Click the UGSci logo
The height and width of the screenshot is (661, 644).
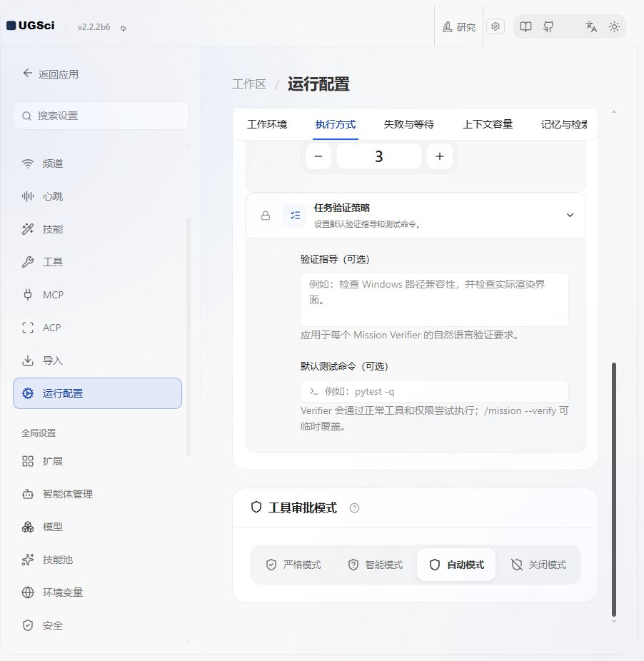click(x=31, y=26)
